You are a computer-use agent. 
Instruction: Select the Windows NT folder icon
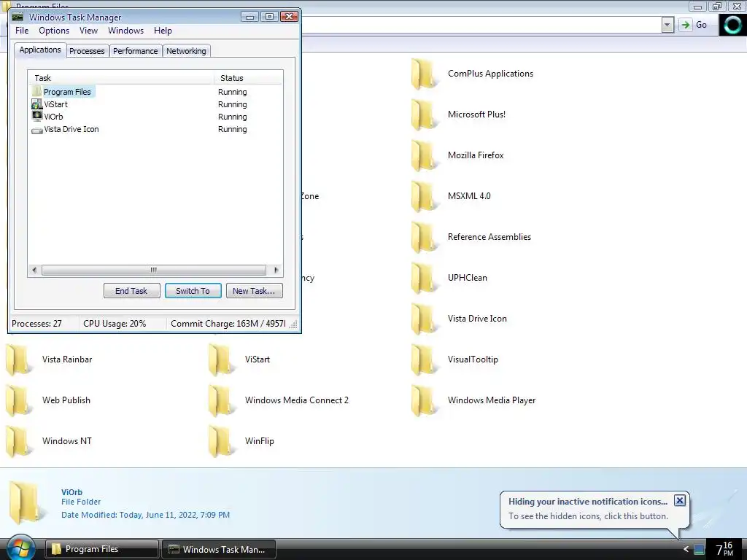(x=18, y=441)
